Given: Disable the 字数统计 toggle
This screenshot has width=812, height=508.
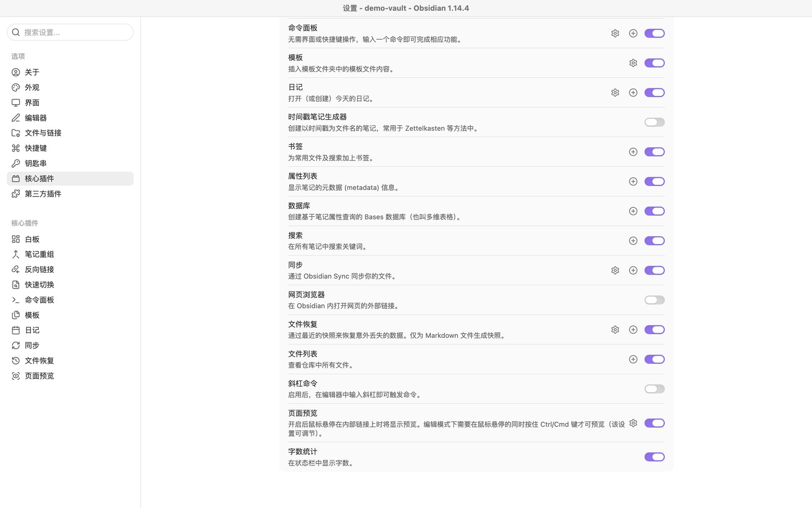Looking at the screenshot, I should point(655,457).
